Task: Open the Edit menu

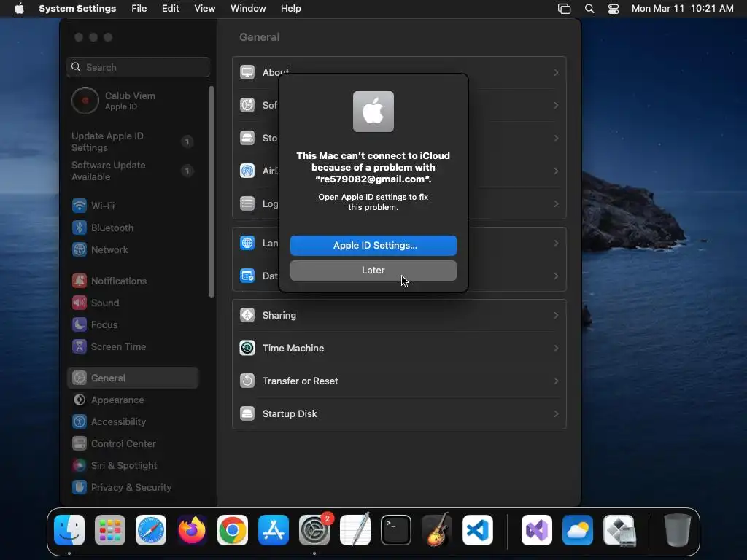Action: (x=171, y=9)
